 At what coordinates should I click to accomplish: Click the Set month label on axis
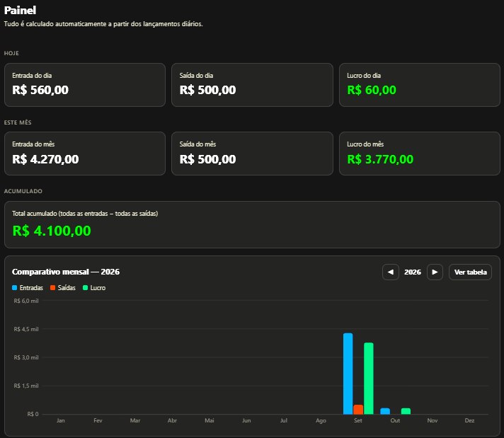pyautogui.click(x=358, y=420)
